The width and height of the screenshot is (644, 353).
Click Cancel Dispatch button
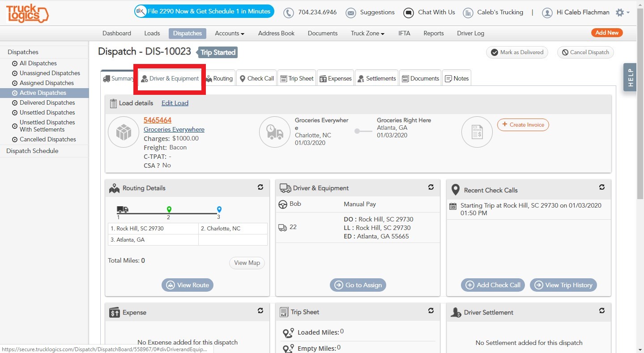(x=585, y=52)
